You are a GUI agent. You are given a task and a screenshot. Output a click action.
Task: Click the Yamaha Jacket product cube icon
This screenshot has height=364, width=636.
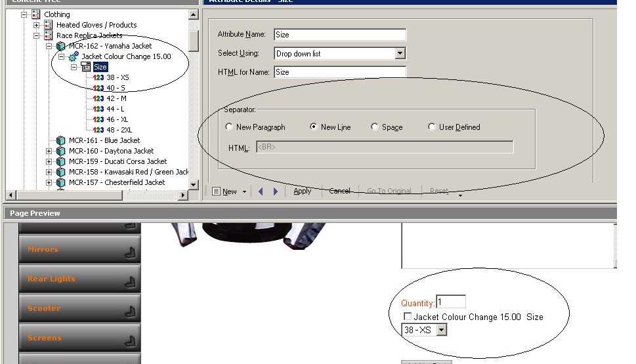pos(61,46)
